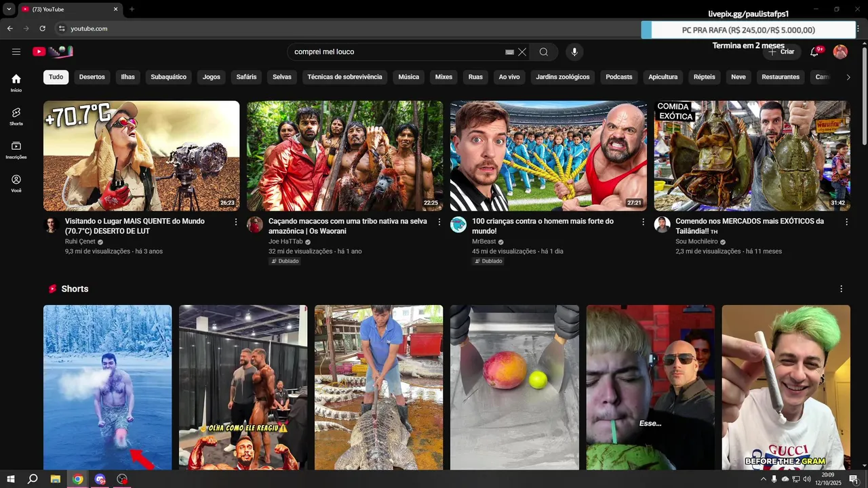The image size is (868, 488).
Task: Click the Chrome taskbar icon
Action: tap(78, 479)
